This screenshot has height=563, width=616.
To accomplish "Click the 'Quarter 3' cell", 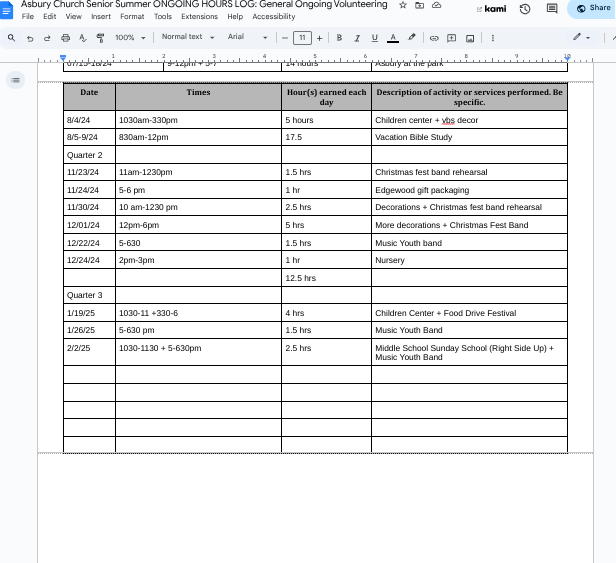I will pos(89,295).
